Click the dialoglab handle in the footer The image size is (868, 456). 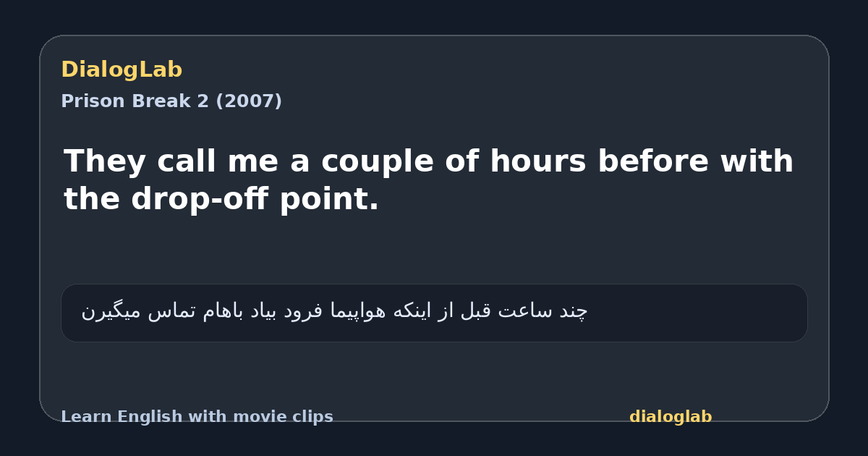(671, 417)
